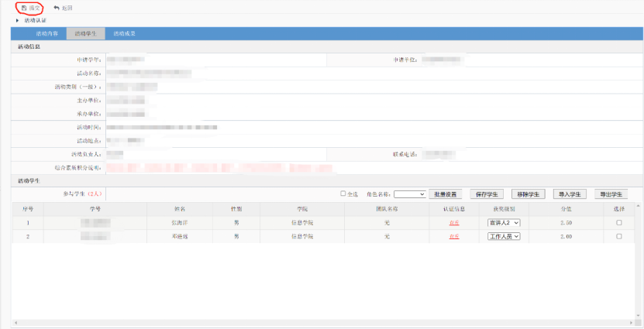Viewport: 644px width, 329px height.
Task: Open 查看 link in the first student row
Action: [x=454, y=223]
